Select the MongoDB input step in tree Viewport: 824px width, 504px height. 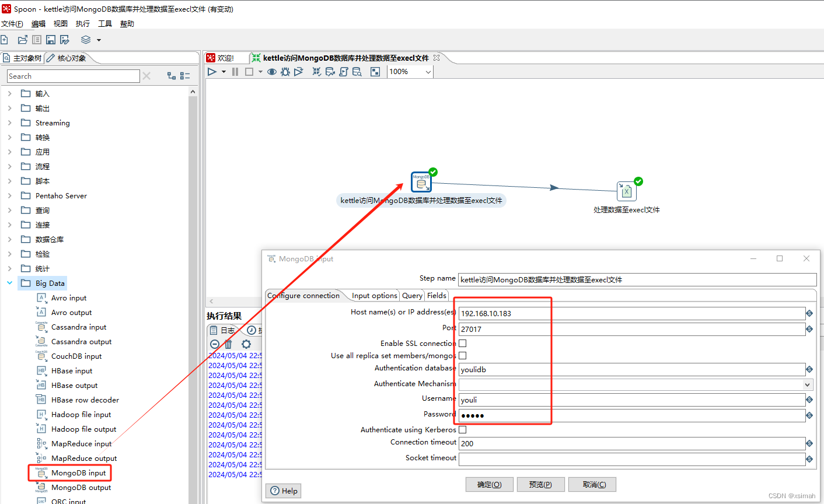tap(78, 473)
